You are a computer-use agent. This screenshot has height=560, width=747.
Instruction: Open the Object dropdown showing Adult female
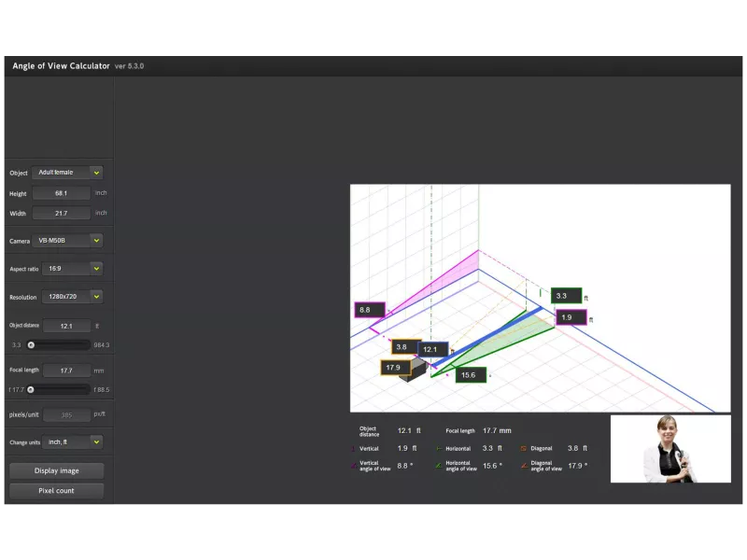[67, 173]
